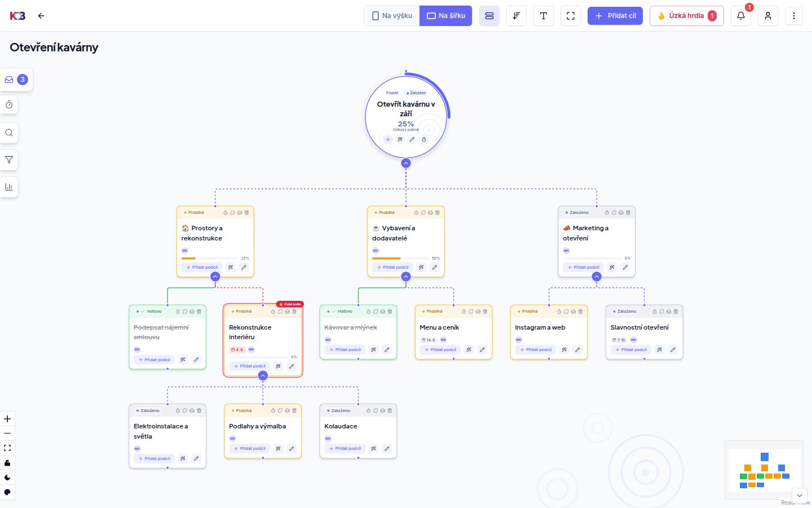Open the search icon in left sidebar
The height and width of the screenshot is (508, 812).
(9, 133)
